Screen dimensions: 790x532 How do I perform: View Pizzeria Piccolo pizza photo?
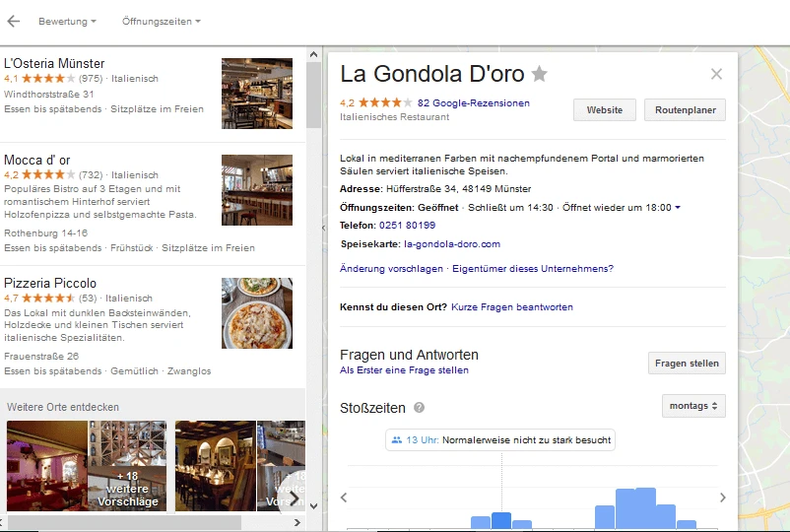[x=257, y=313]
